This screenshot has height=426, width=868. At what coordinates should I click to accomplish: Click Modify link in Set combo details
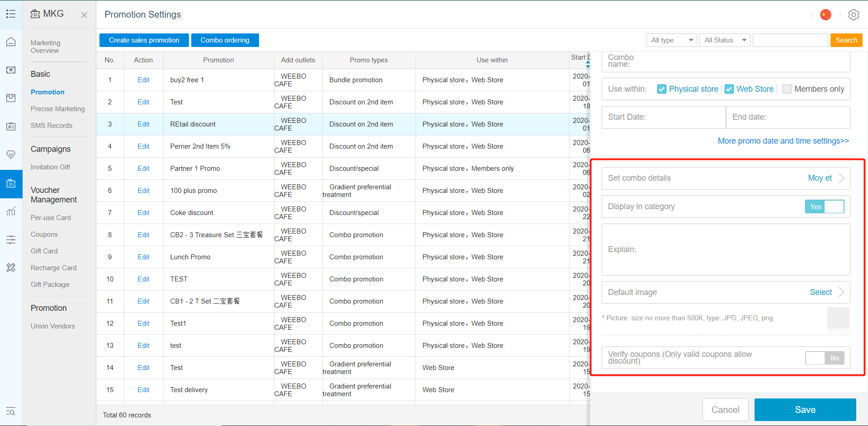[x=820, y=178]
